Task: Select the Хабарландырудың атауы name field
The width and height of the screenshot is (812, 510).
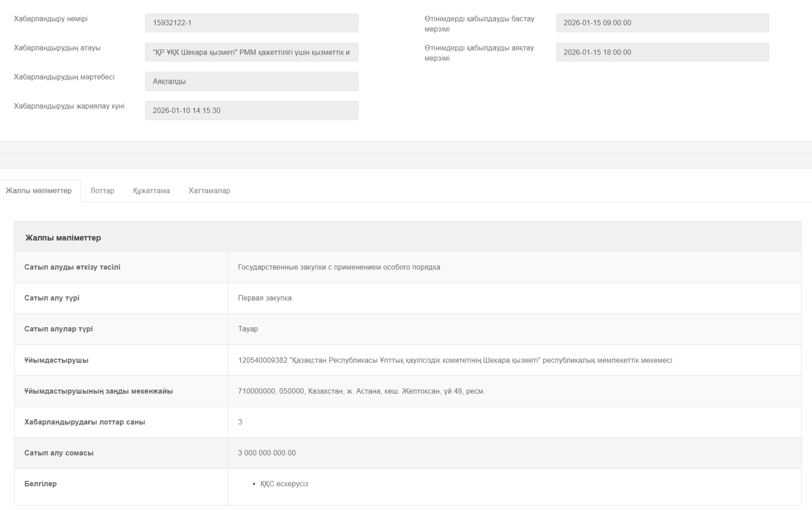Action: point(251,52)
